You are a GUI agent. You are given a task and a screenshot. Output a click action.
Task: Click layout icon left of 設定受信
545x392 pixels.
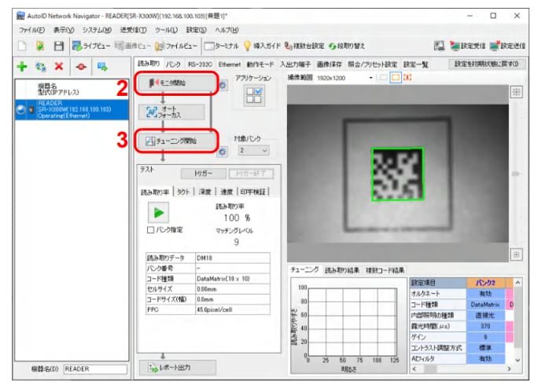click(x=440, y=46)
